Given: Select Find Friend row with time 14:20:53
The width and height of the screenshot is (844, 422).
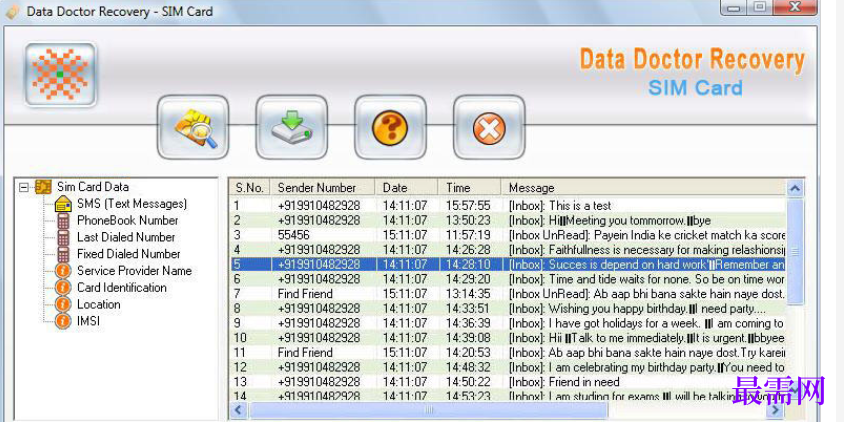Looking at the screenshot, I should coord(508,353).
